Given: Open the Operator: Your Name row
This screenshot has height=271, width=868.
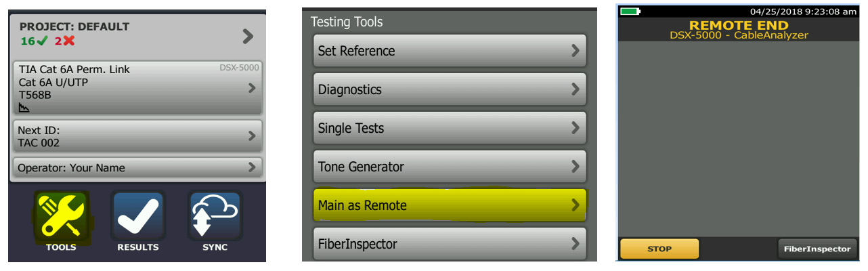Looking at the screenshot, I should tap(137, 167).
